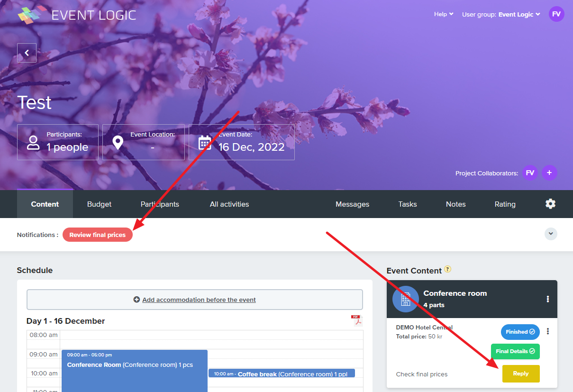Open event settings gear icon
This screenshot has width=573, height=392.
click(550, 204)
